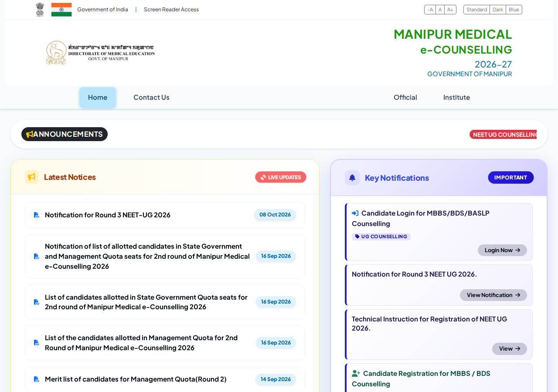Click the Indian national emblem icon

[40, 10]
